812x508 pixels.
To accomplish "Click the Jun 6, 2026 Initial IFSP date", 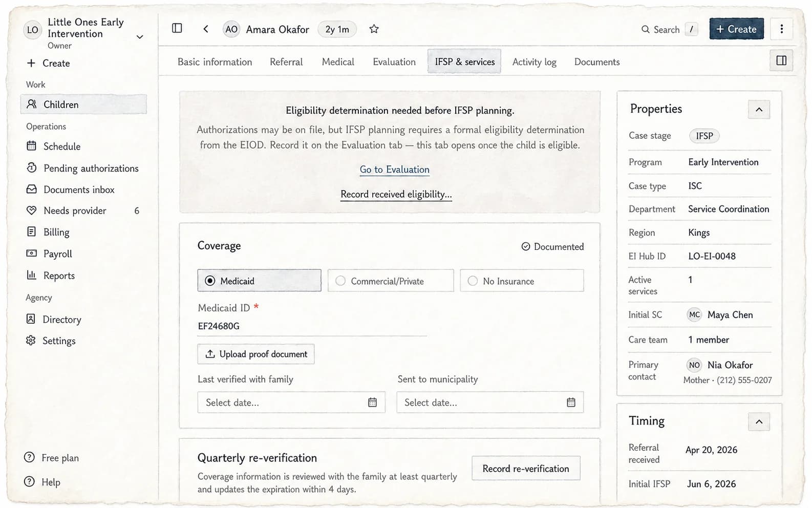I will click(712, 484).
